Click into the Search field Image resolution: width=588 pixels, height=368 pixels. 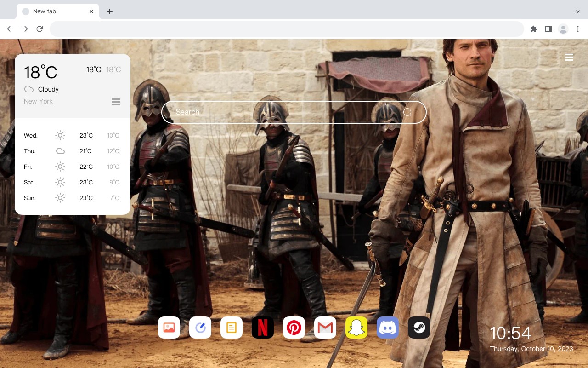tap(294, 112)
